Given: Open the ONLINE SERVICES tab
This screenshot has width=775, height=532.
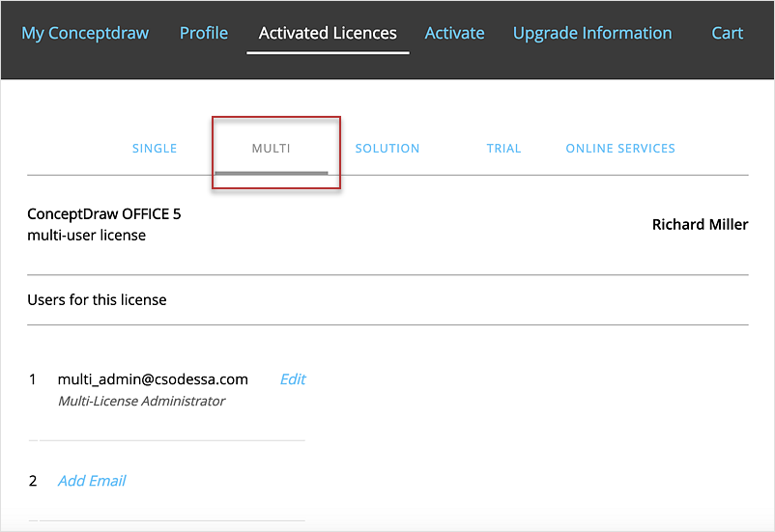Looking at the screenshot, I should click(620, 148).
